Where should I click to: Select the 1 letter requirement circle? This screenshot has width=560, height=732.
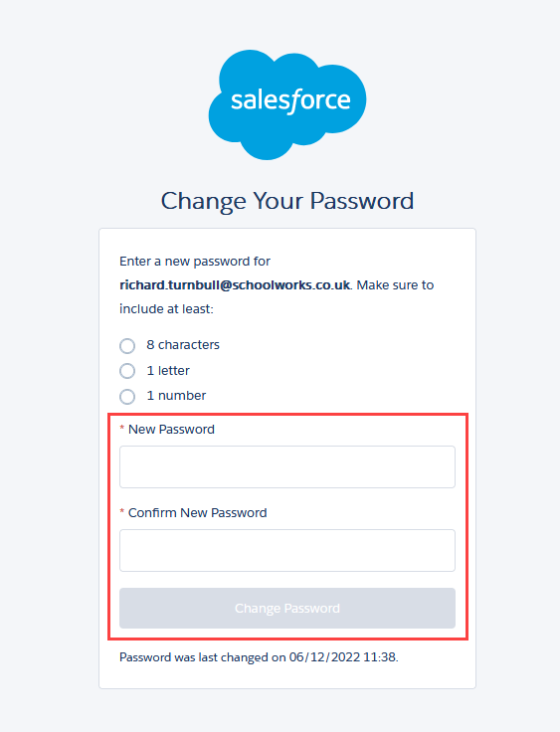[127, 371]
